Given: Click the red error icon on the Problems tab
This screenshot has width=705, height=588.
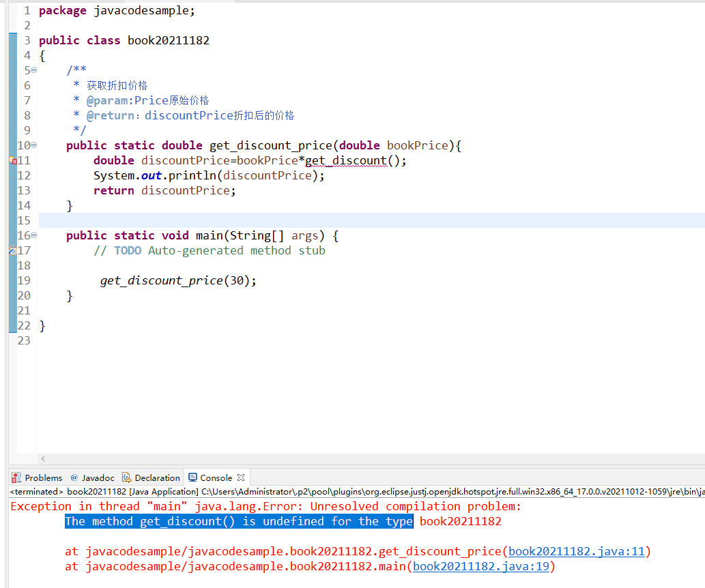Looking at the screenshot, I should click(15, 477).
